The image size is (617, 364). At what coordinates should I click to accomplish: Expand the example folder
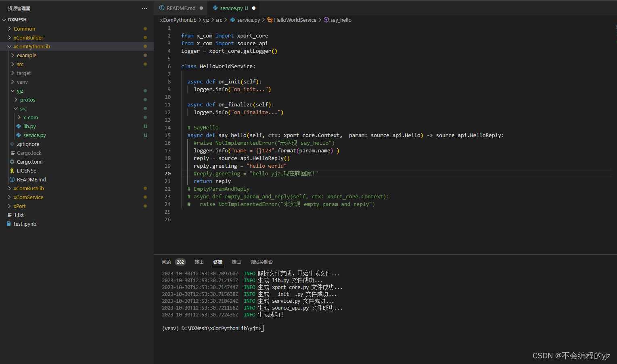click(13, 55)
